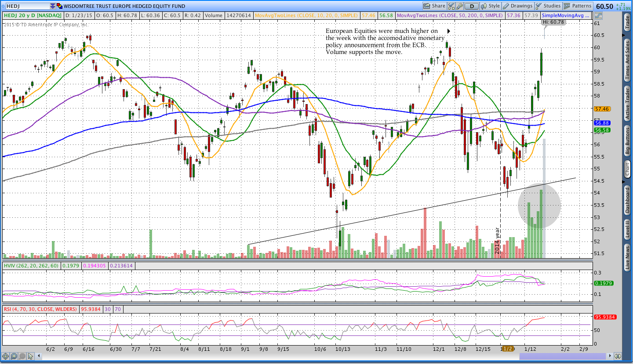This screenshot has height=364, width=633.
Task: Click the RSI 70 overbought value box
Action: click(x=118, y=309)
